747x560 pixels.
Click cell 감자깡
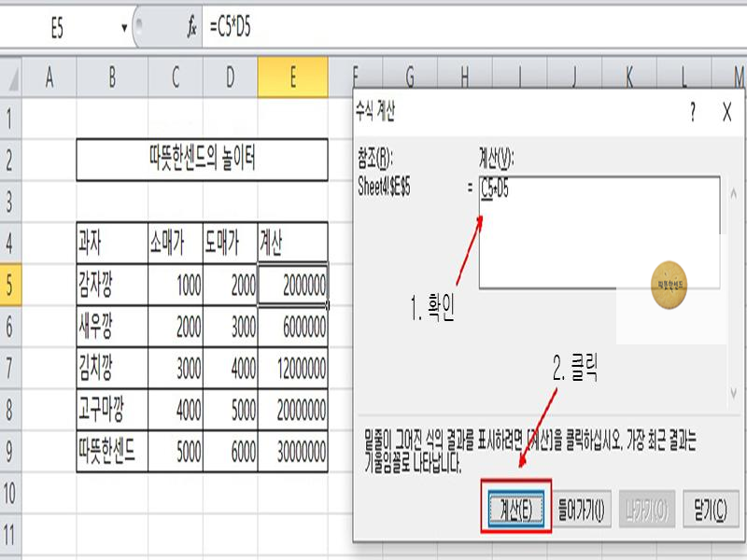[x=112, y=285]
